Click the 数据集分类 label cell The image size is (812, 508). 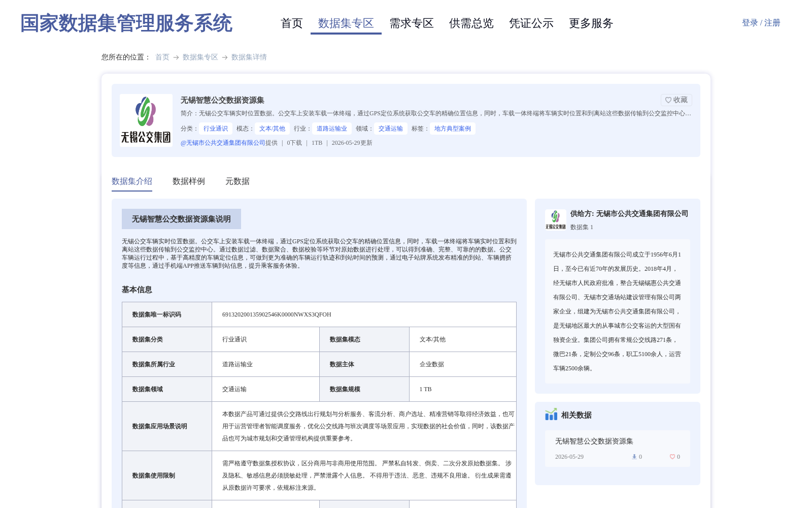[x=167, y=339]
